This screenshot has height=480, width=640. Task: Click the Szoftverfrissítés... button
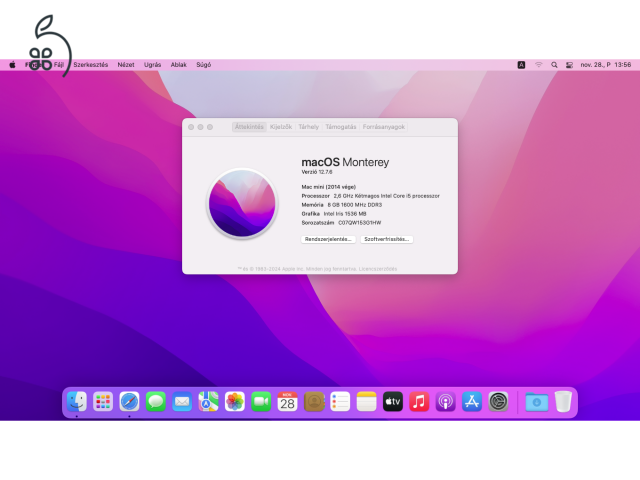(x=387, y=239)
